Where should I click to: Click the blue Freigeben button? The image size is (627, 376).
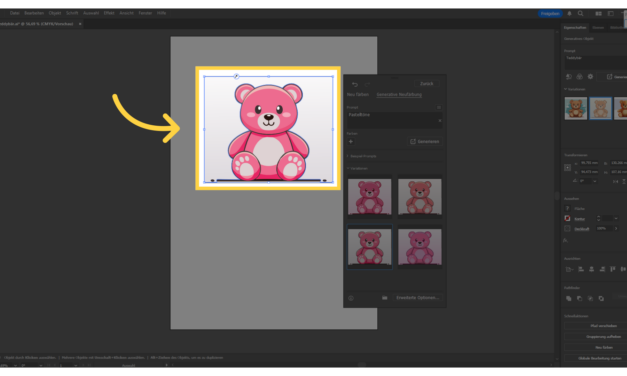coord(550,14)
